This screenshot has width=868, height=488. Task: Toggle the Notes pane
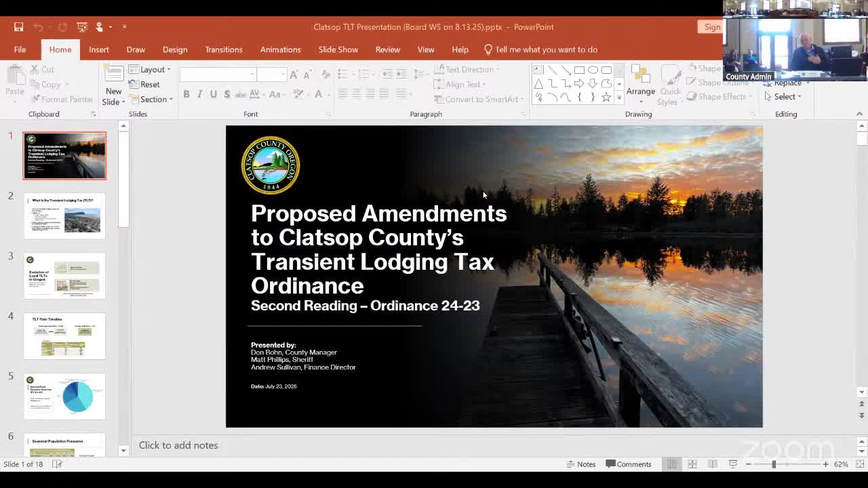click(x=581, y=464)
